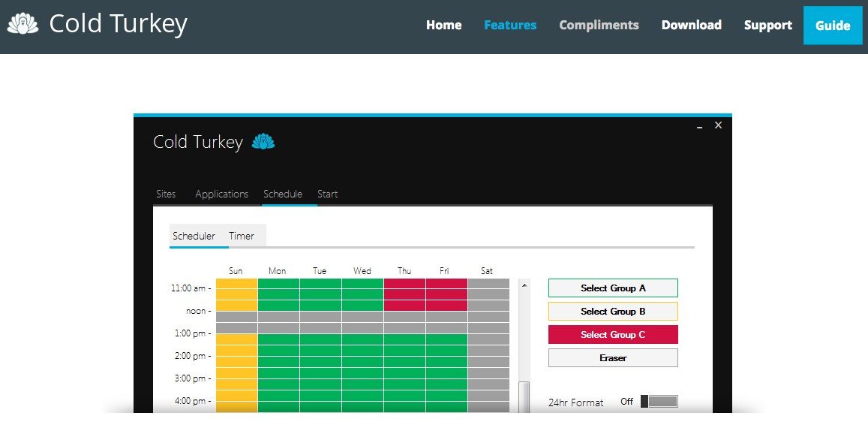Click the 11:00 am row label
The width and height of the screenshot is (868, 434).
point(191,288)
